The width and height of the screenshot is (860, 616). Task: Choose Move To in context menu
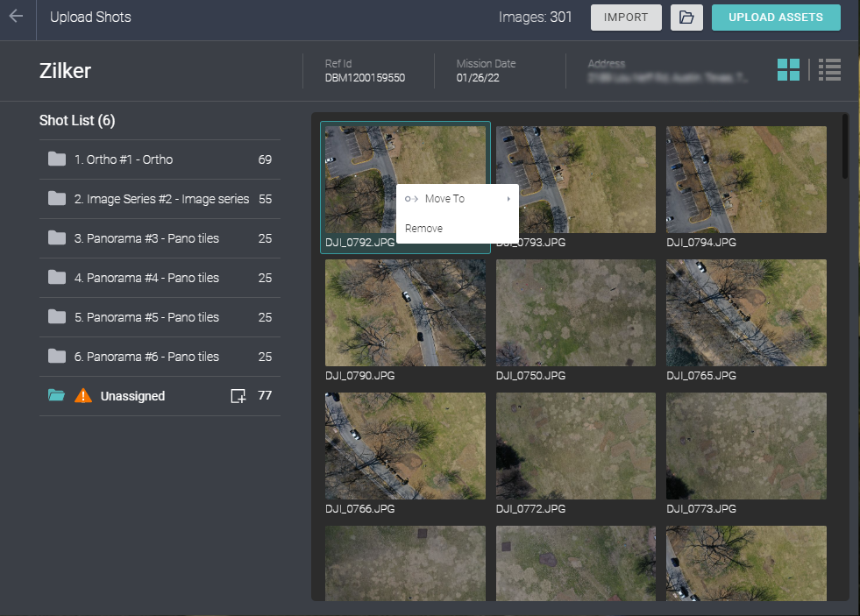pos(458,199)
